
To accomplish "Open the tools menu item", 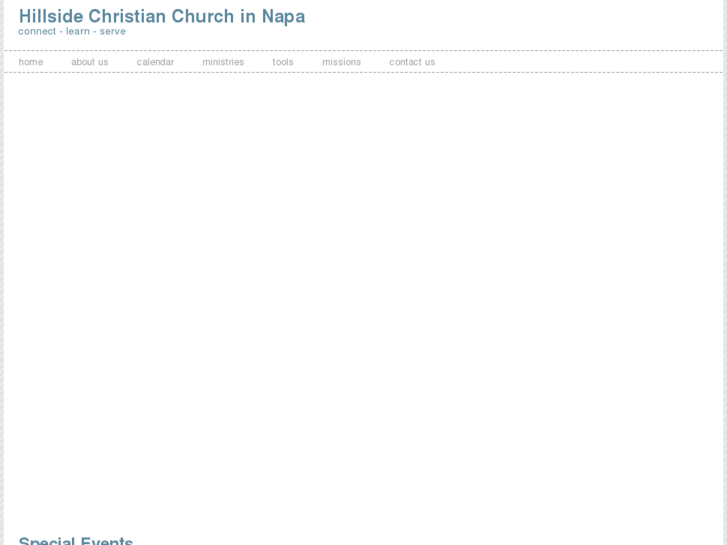I will tap(283, 62).
